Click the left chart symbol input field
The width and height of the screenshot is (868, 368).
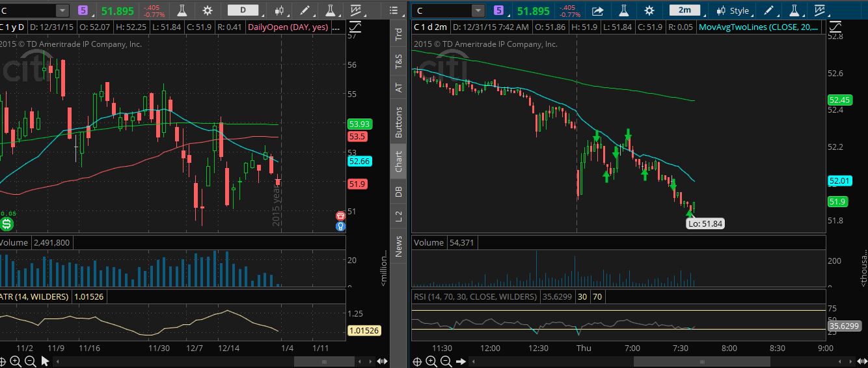[28, 10]
